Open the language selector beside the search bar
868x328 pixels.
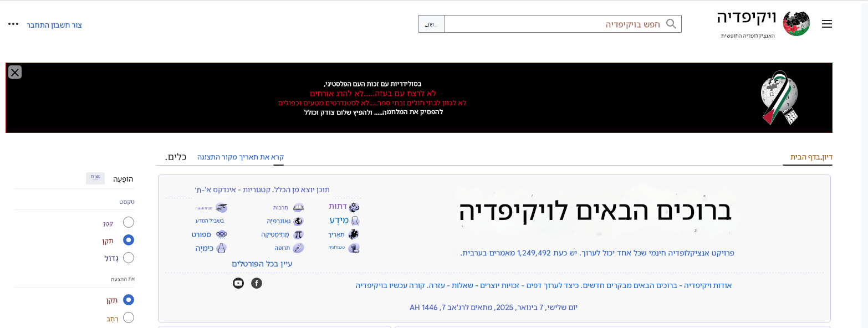[431, 24]
